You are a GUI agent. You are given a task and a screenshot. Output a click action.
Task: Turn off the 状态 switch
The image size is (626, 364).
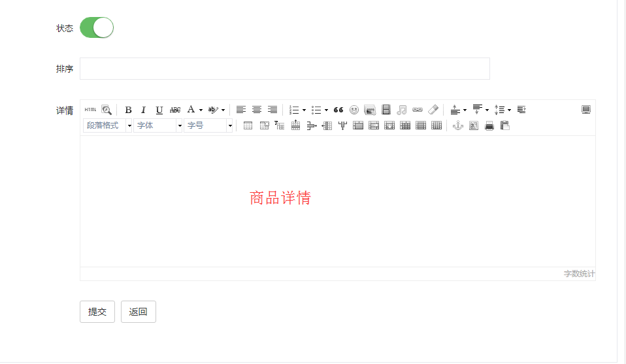click(x=97, y=27)
